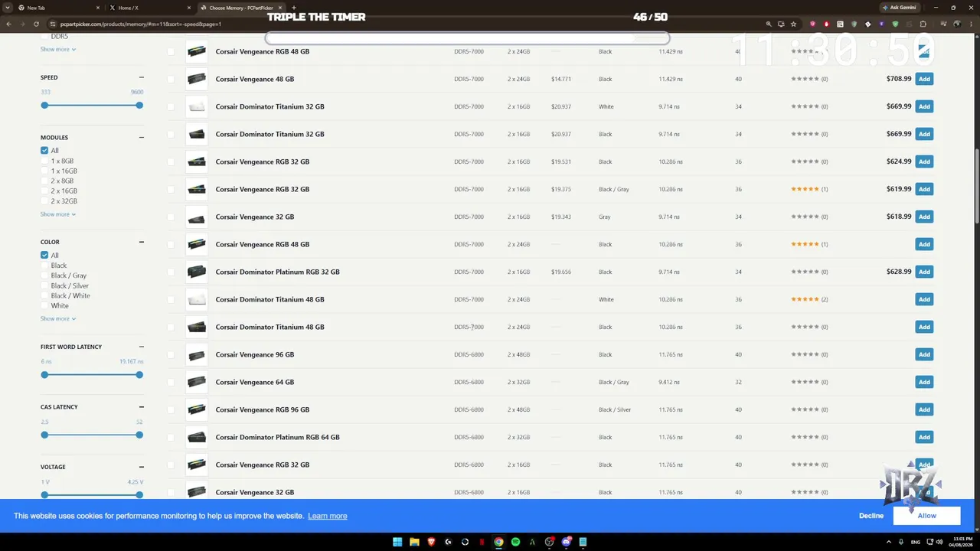Click the image of Corsair Dominator Platinum RGB 64 GB
The width and height of the screenshot is (980, 551).
click(x=197, y=437)
